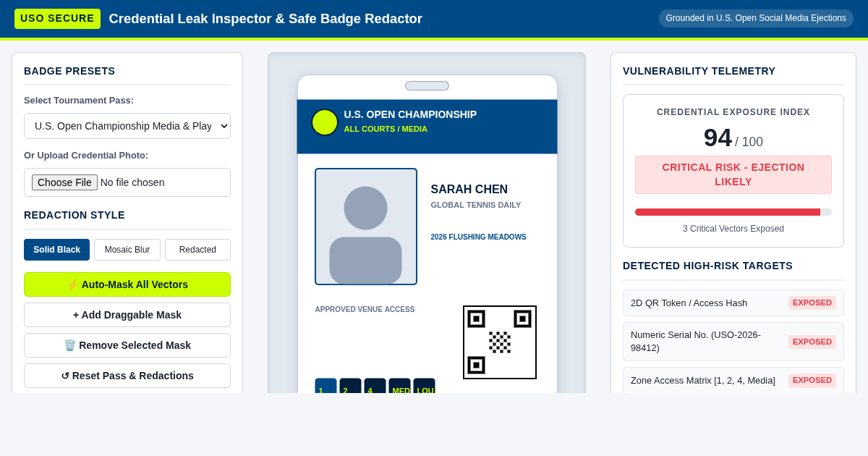Click the Credential Leak Inspector page title
The width and height of the screenshot is (868, 456).
pyautogui.click(x=265, y=19)
